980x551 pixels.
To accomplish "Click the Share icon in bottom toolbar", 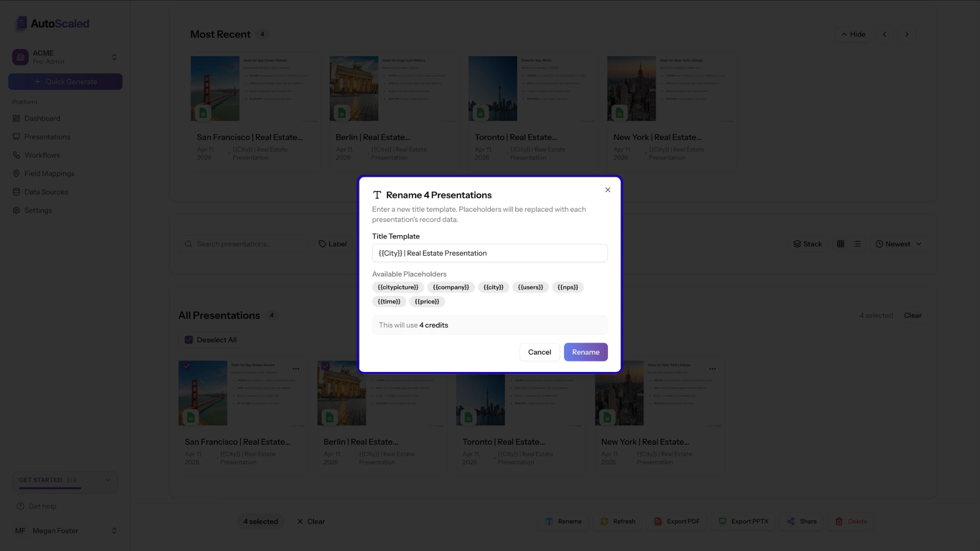I will 792,521.
